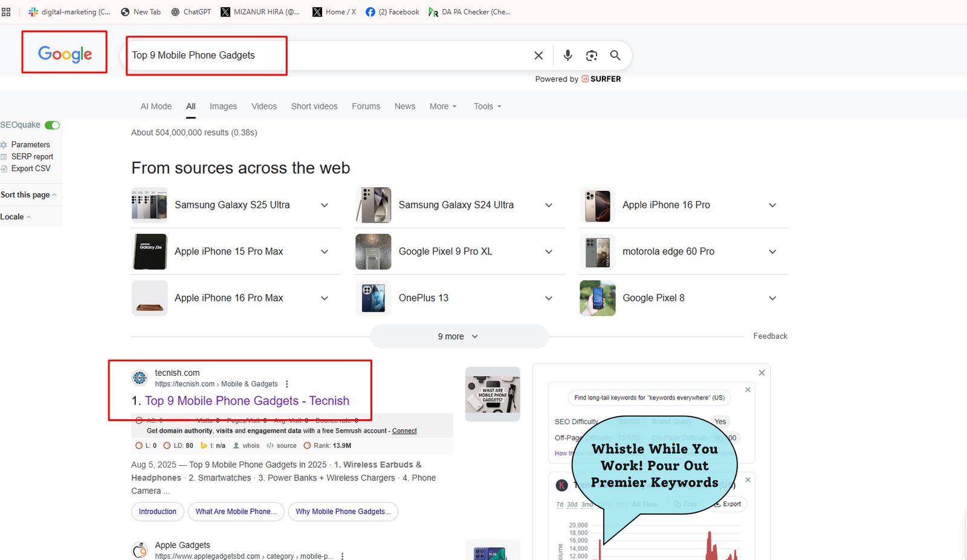
Task: Expand the Apple iPhone 16 Pro entry
Action: pyautogui.click(x=772, y=205)
